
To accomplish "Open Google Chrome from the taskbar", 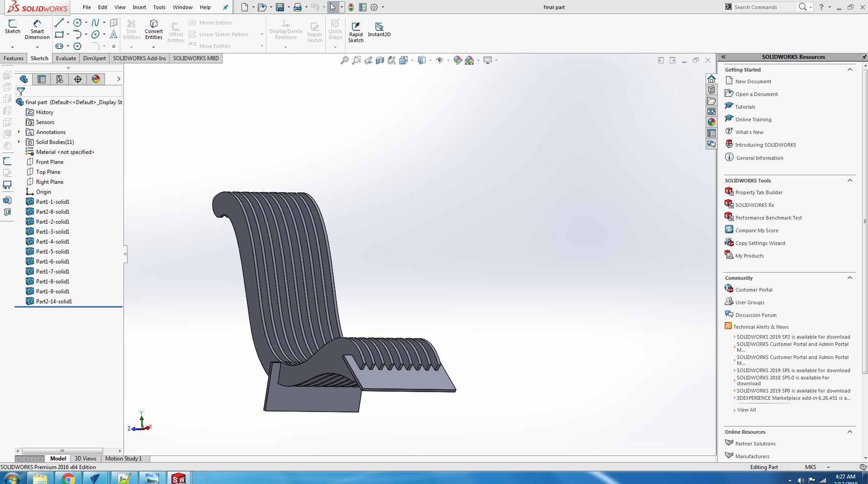I will 68,478.
